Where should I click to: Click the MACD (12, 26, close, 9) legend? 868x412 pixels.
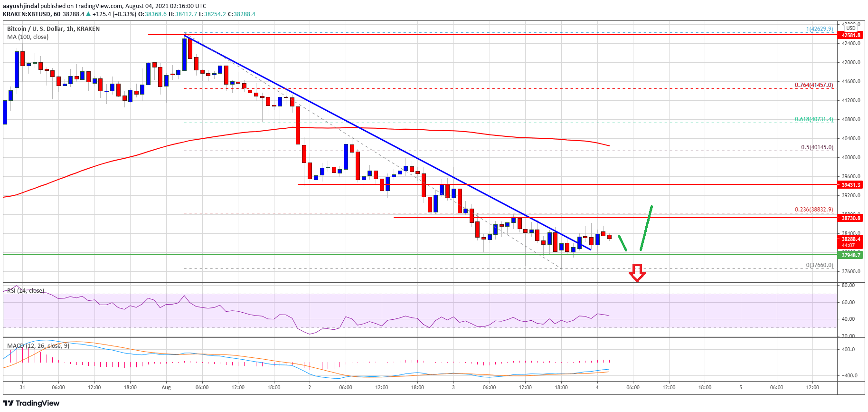[38, 345]
